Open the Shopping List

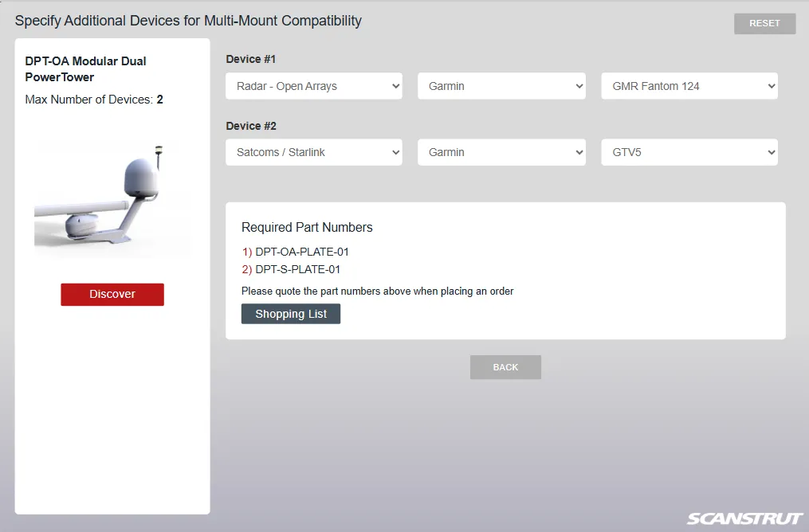[291, 314]
